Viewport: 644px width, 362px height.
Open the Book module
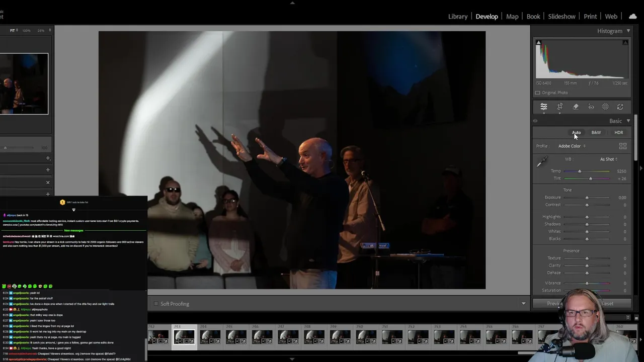533,16
